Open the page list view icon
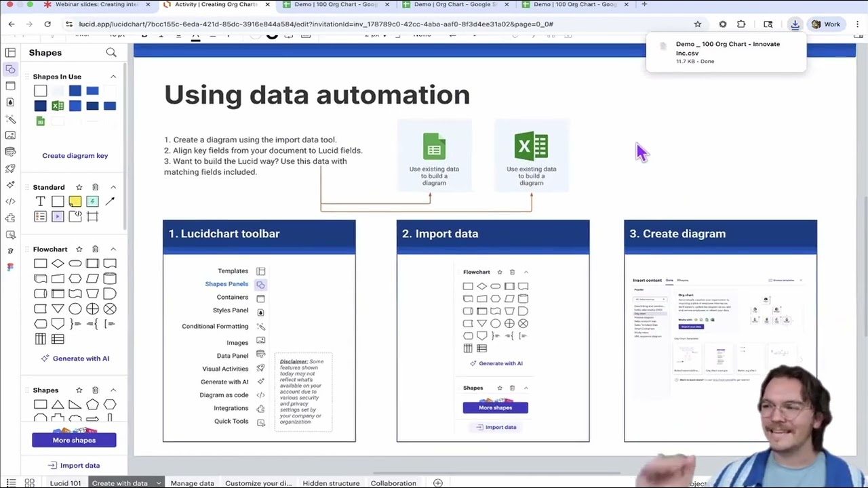Image resolution: width=868 pixels, height=488 pixels. click(x=11, y=483)
